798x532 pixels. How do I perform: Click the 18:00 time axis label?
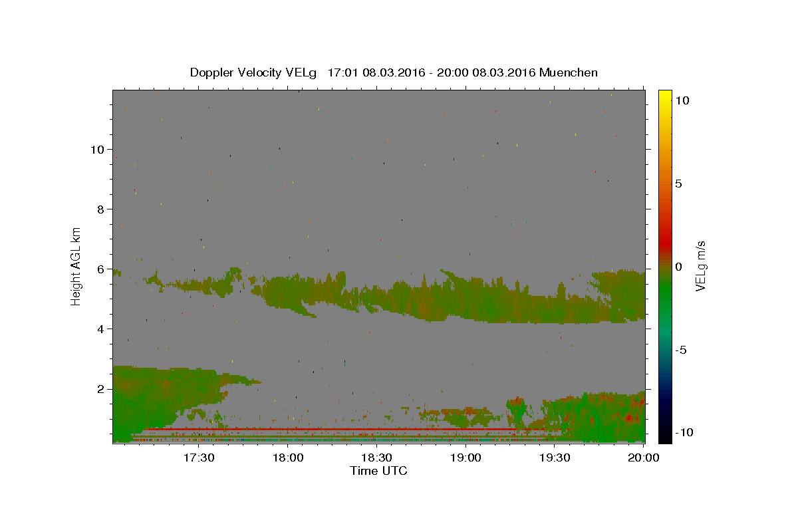pyautogui.click(x=288, y=458)
